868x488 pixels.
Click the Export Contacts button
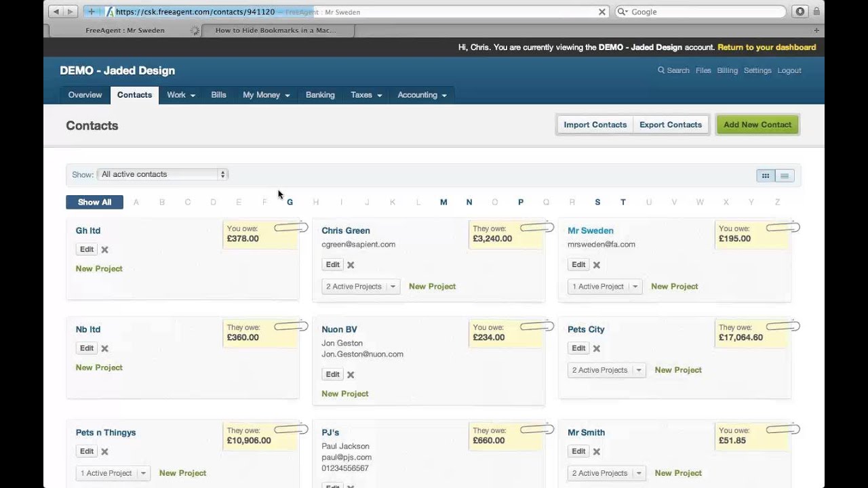coord(670,125)
